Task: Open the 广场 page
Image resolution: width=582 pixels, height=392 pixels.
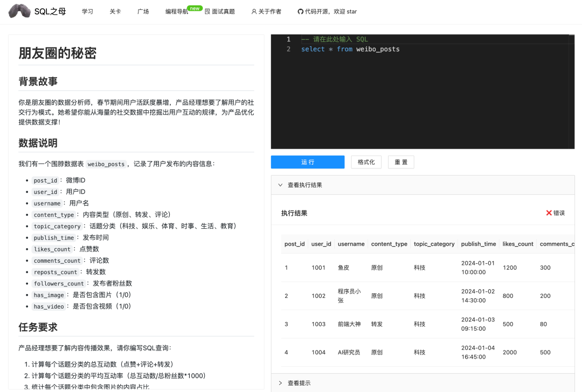Action: [143, 11]
